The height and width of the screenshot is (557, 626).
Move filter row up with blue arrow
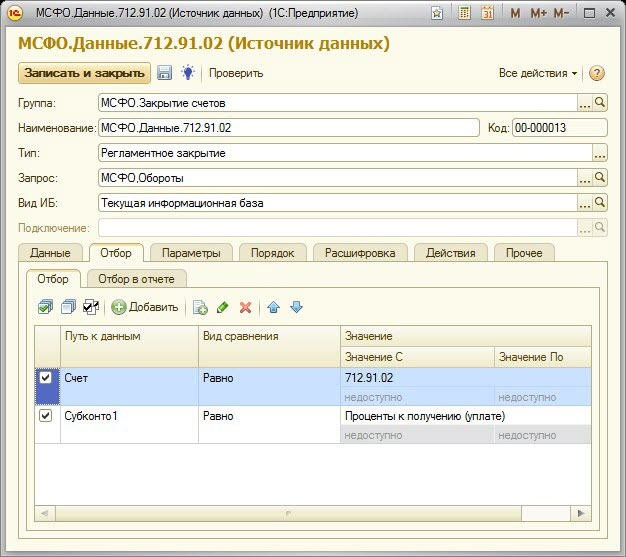click(273, 307)
